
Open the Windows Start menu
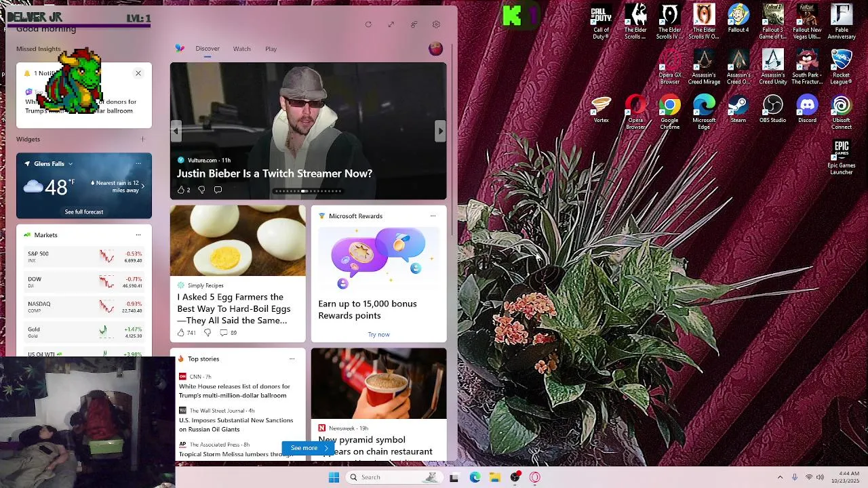[334, 477]
